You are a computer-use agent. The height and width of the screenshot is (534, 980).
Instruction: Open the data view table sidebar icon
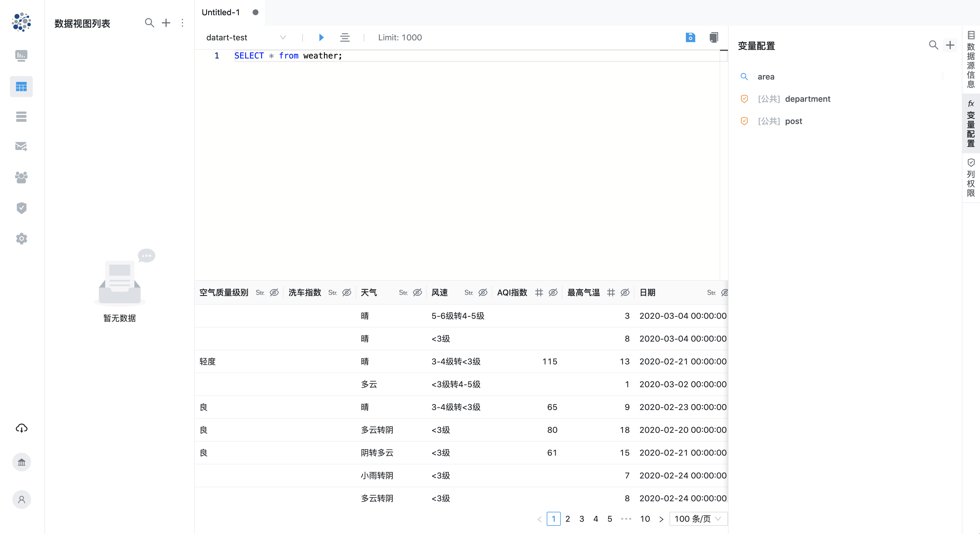coord(21,87)
